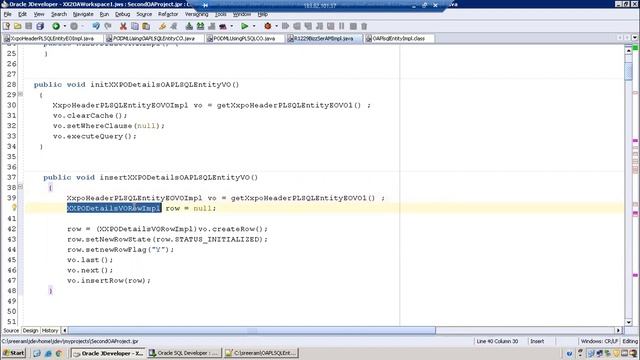The image size is (640, 360).
Task: Click horizontal scrollbar left arrow
Action: (x=64, y=330)
